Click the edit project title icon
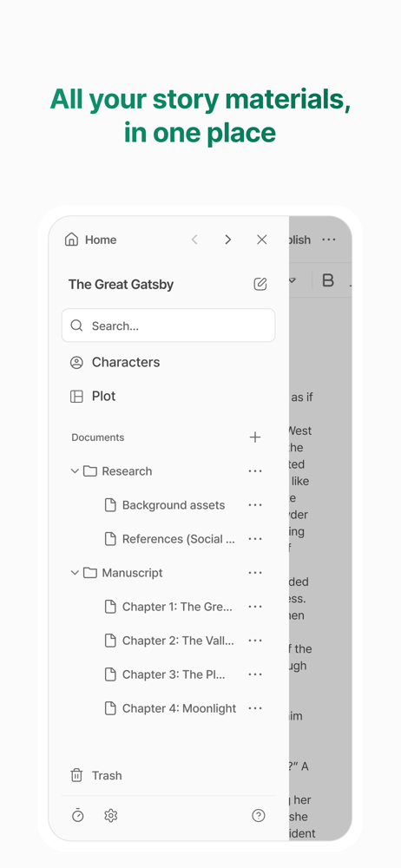Screen dimensions: 401x868 point(260,285)
